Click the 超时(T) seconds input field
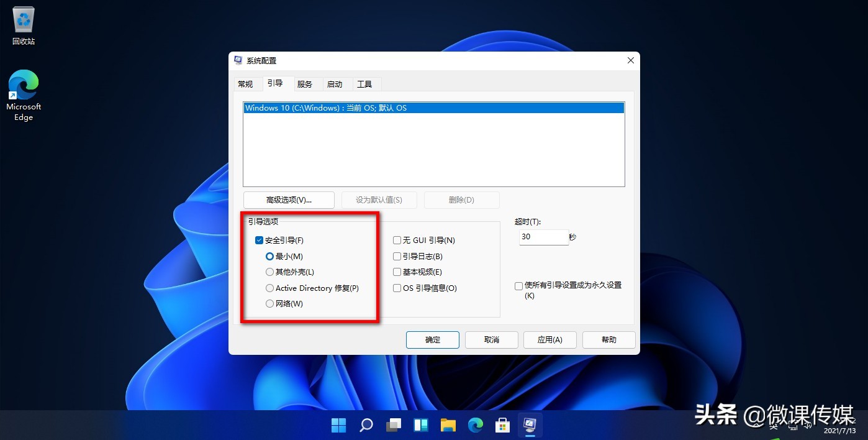 point(544,237)
